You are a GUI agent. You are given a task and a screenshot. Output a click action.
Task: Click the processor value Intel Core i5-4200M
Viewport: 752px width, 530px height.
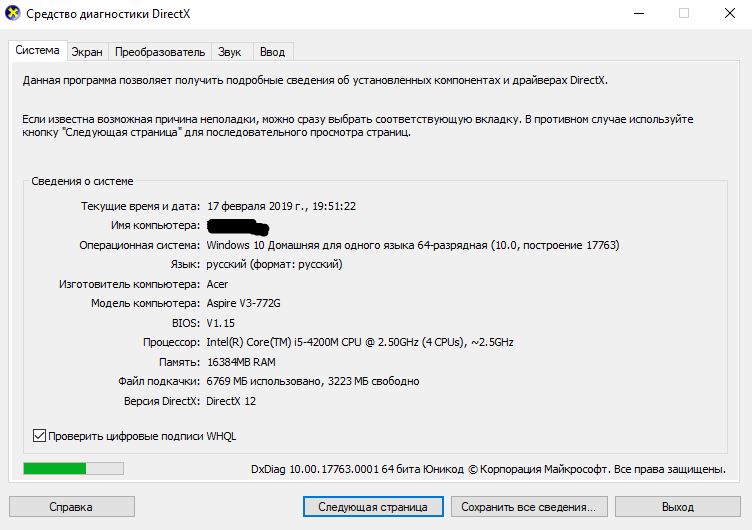(x=360, y=342)
